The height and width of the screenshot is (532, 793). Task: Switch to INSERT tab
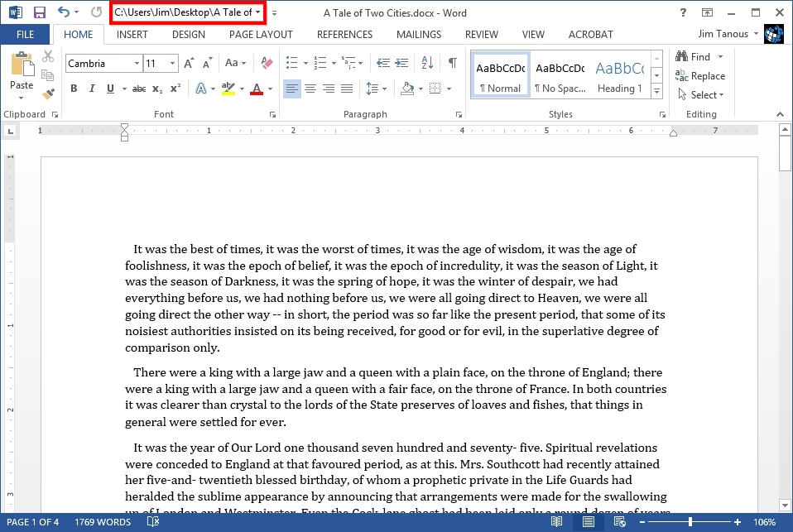point(132,35)
